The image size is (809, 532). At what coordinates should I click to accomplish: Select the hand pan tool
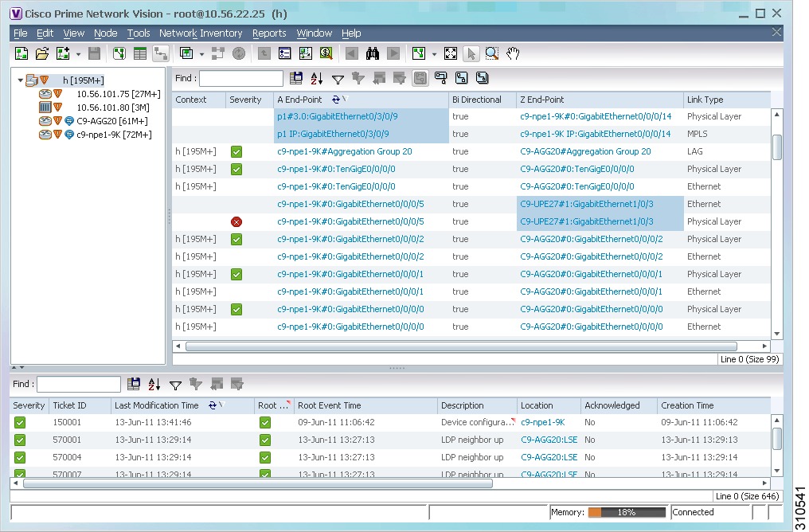tap(512, 53)
